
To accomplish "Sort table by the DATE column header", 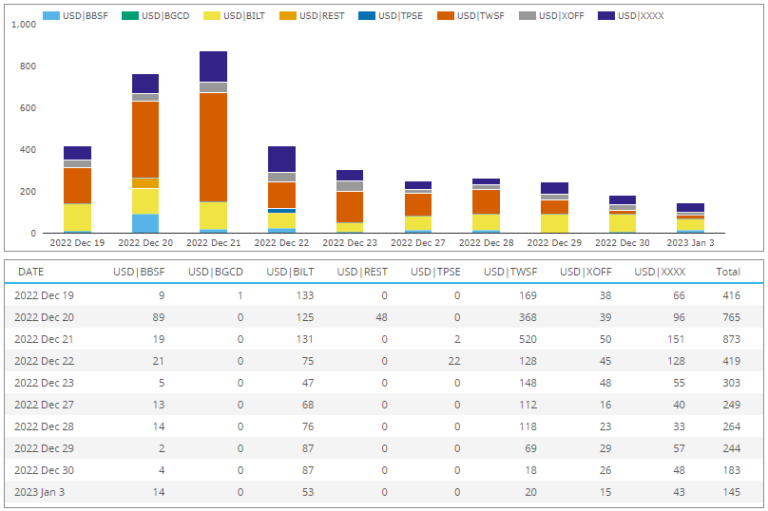I will pyautogui.click(x=31, y=271).
